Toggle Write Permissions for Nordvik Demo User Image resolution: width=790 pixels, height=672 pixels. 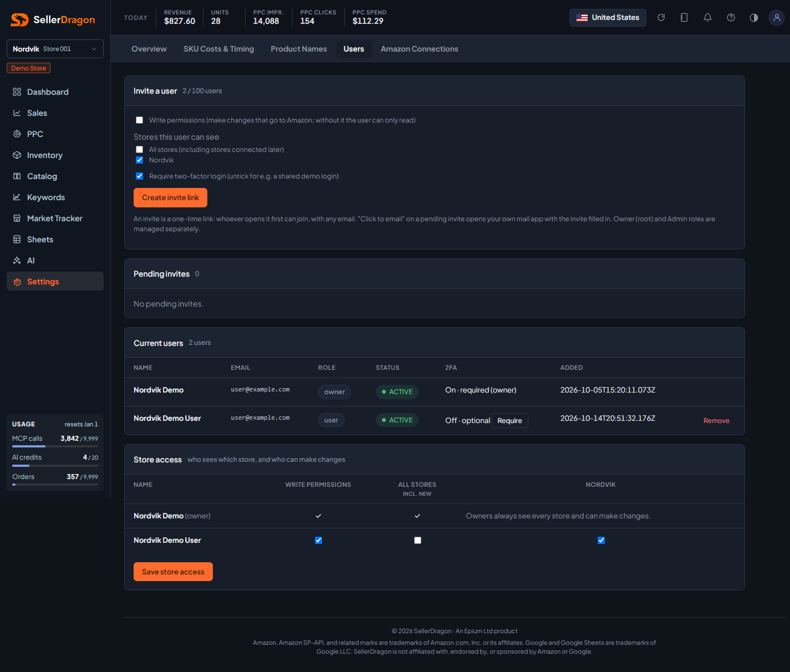tap(318, 541)
